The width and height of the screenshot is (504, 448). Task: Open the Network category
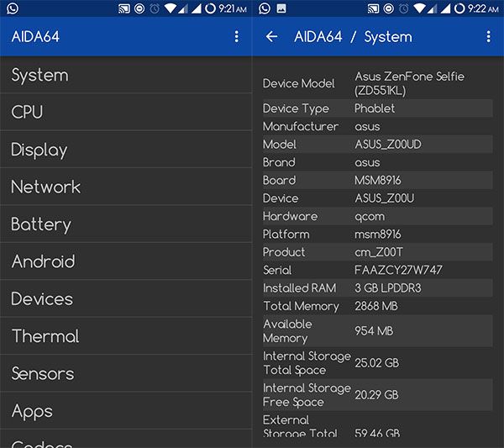(126, 187)
